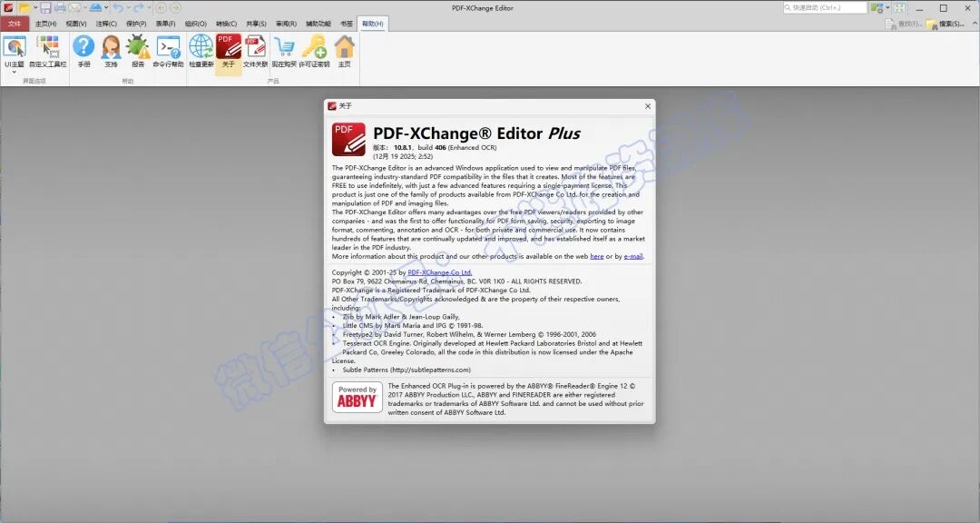Switch to the 转换(C) convert tab
Screen dimensions: 980x523
pyautogui.click(x=226, y=24)
